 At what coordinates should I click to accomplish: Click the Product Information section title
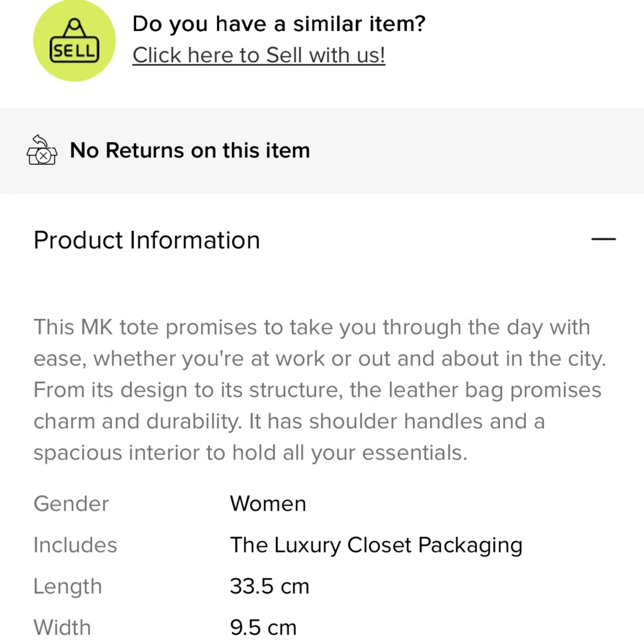pyautogui.click(x=147, y=240)
